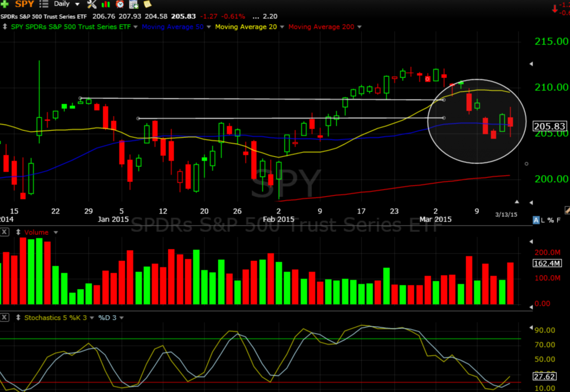Click the high price 207.93

130,16
